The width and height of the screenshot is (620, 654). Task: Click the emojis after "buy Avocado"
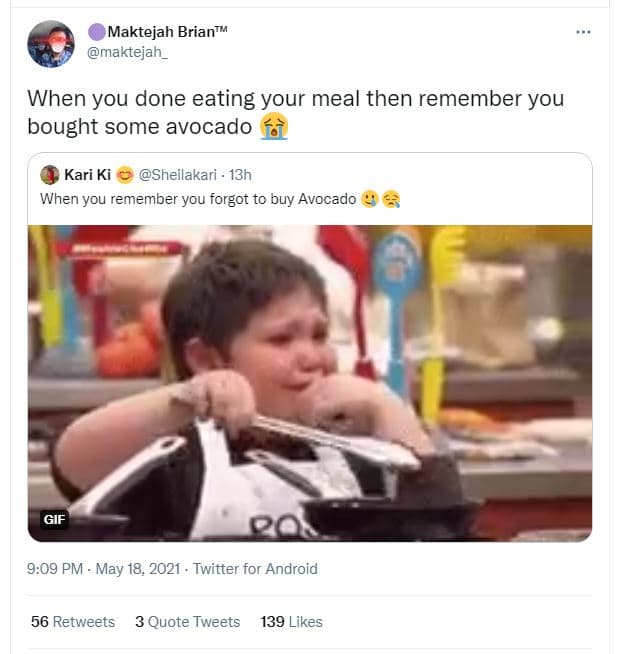(x=382, y=199)
